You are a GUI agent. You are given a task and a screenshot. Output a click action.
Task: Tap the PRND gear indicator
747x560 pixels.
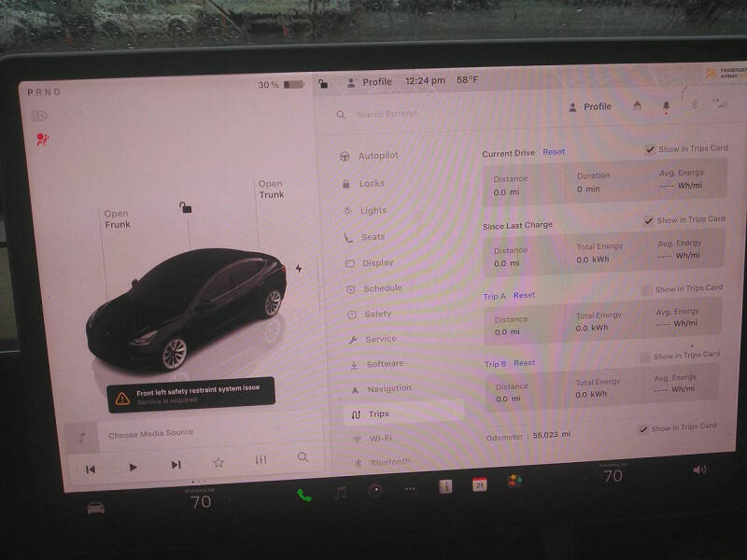(43, 92)
